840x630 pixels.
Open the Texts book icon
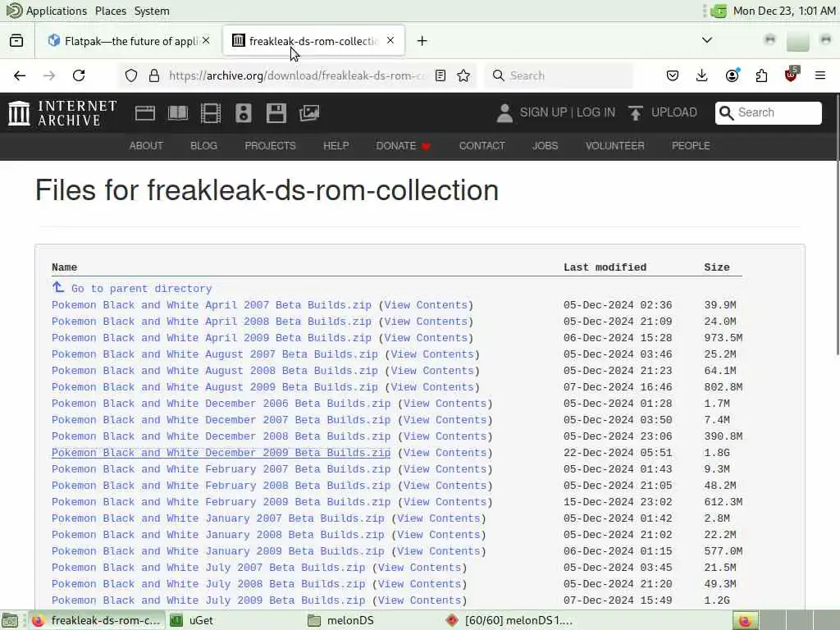pyautogui.click(x=178, y=113)
